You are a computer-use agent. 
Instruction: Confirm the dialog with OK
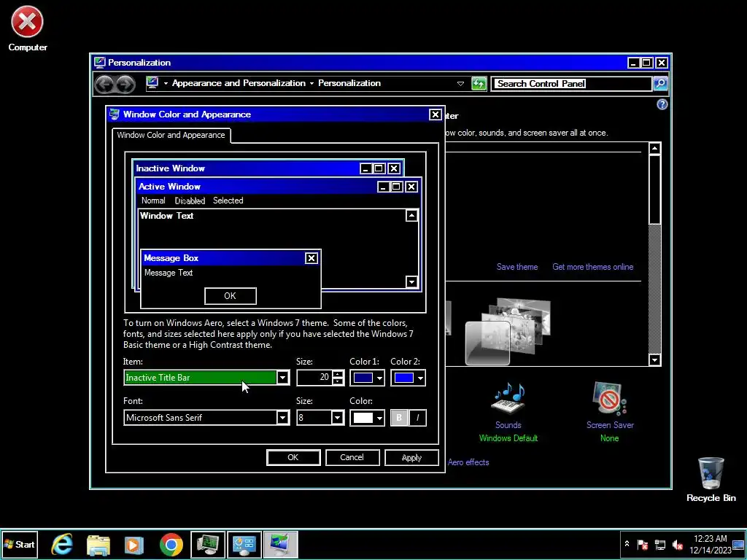click(x=293, y=457)
